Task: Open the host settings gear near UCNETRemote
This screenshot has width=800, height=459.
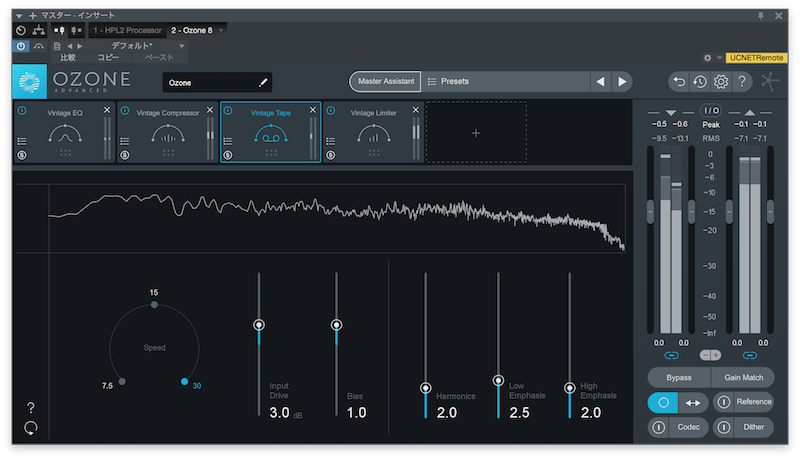Action: [707, 58]
